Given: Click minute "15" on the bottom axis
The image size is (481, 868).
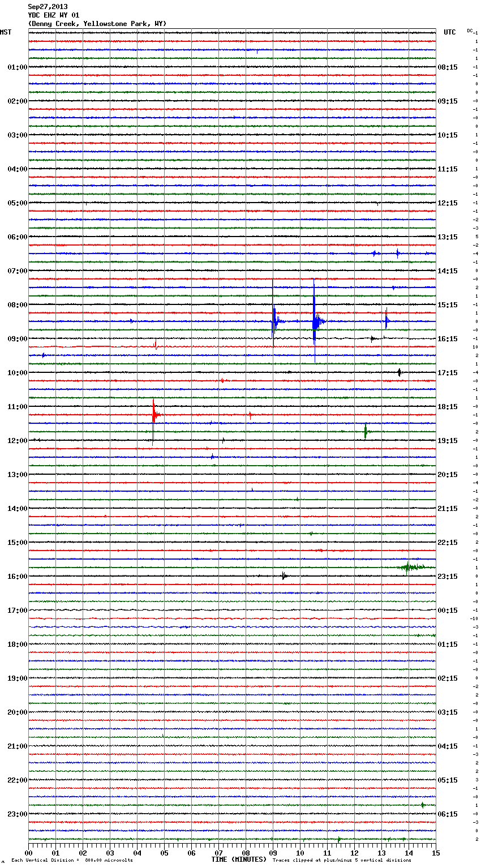Looking at the screenshot, I should [x=436, y=853].
